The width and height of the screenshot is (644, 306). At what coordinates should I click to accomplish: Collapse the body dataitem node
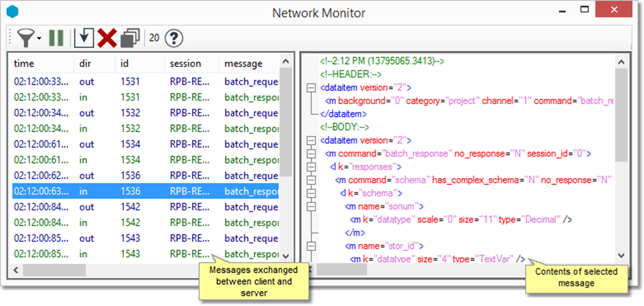click(312, 140)
